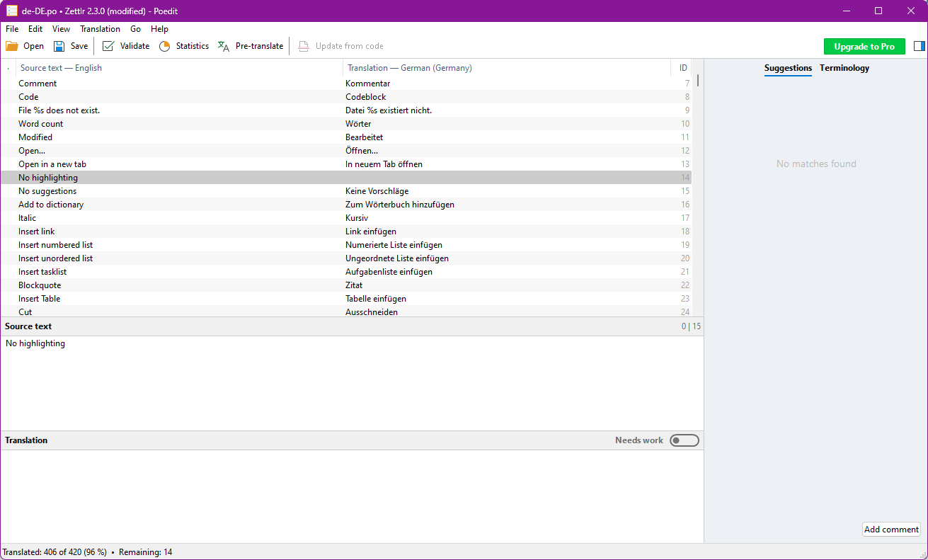The height and width of the screenshot is (560, 928).
Task: Select the 'Code' source row
Action: (x=346, y=97)
